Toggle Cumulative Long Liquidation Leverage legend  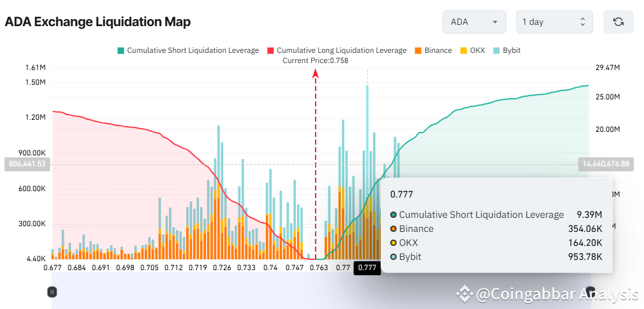[337, 50]
